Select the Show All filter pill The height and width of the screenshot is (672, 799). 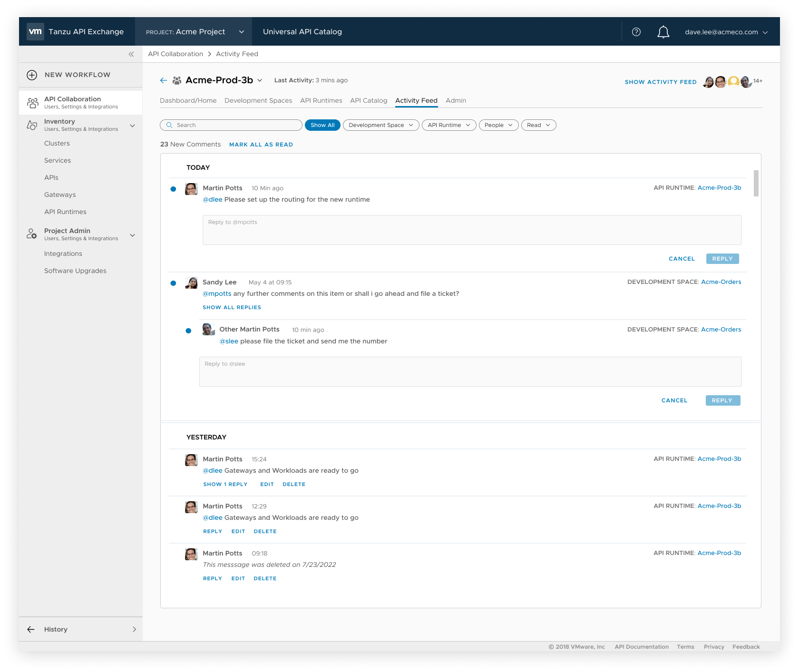point(322,125)
